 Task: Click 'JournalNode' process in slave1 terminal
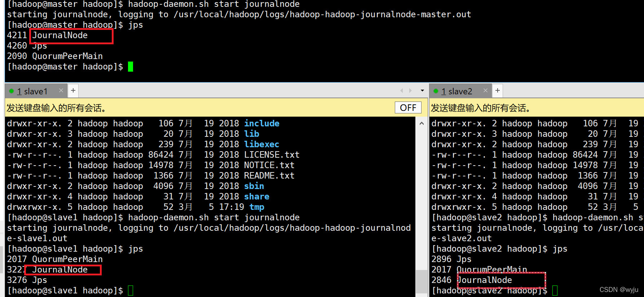(x=60, y=270)
